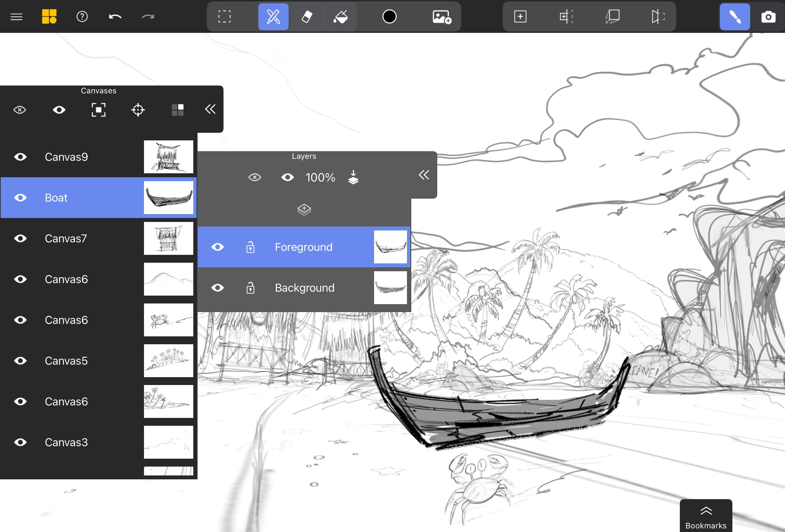This screenshot has height=532, width=785.
Task: Select the pen and brush drawing tool
Action: (x=273, y=16)
